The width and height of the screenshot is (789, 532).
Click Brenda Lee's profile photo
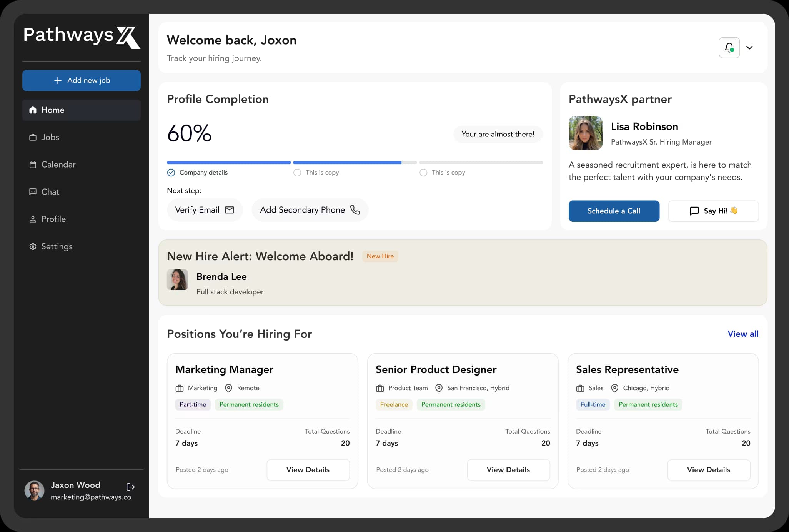177,280
